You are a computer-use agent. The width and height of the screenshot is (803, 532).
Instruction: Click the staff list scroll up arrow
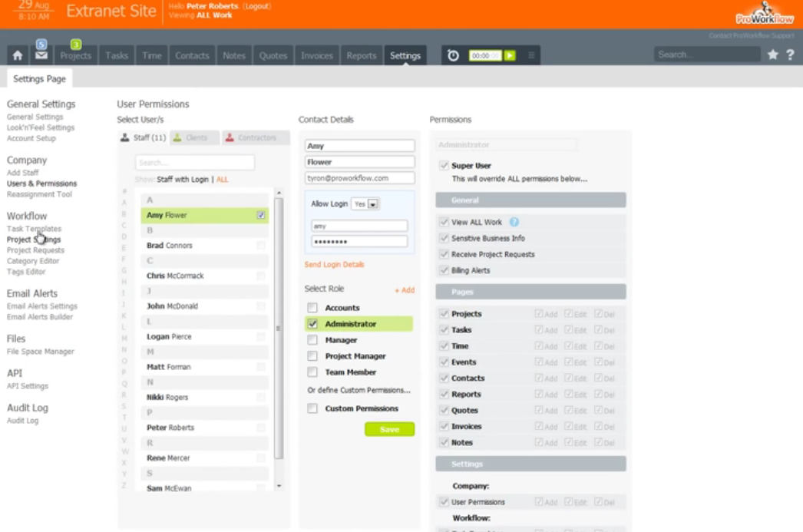[x=279, y=193]
